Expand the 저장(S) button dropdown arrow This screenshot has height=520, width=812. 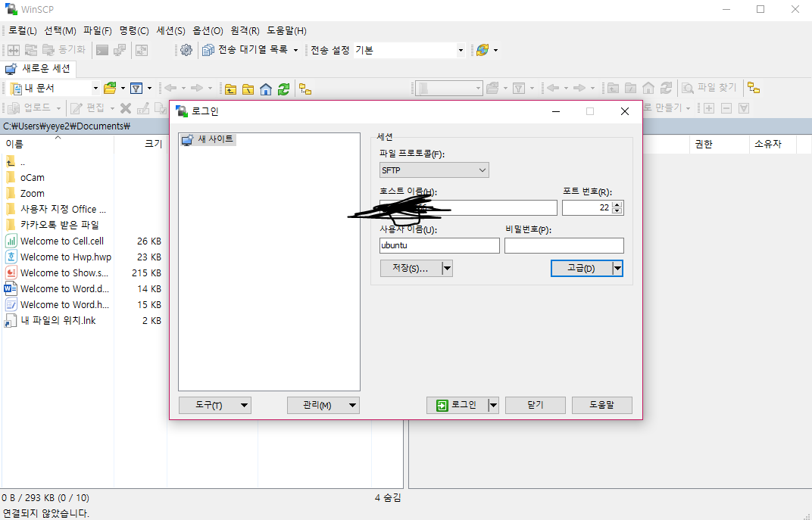[448, 269]
